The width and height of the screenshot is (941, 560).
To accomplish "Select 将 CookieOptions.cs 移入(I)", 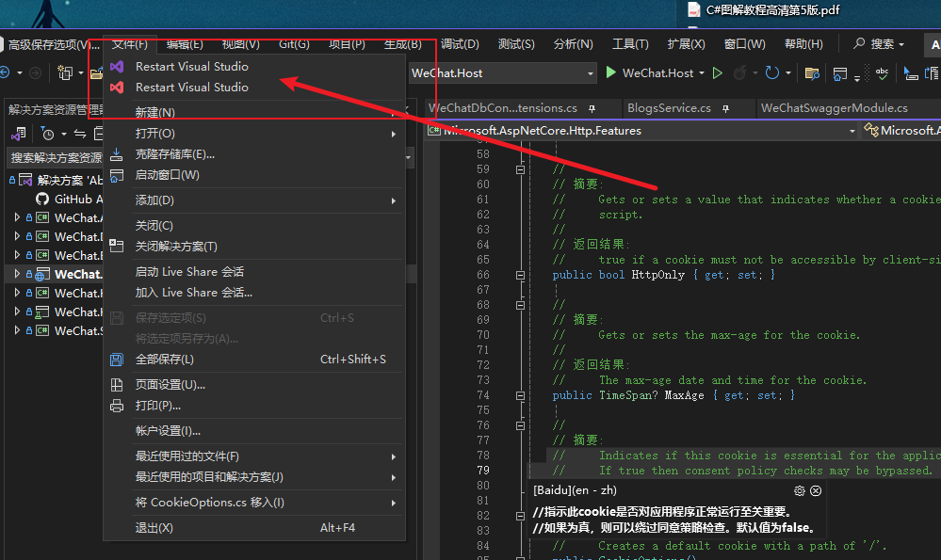I will tap(254, 503).
